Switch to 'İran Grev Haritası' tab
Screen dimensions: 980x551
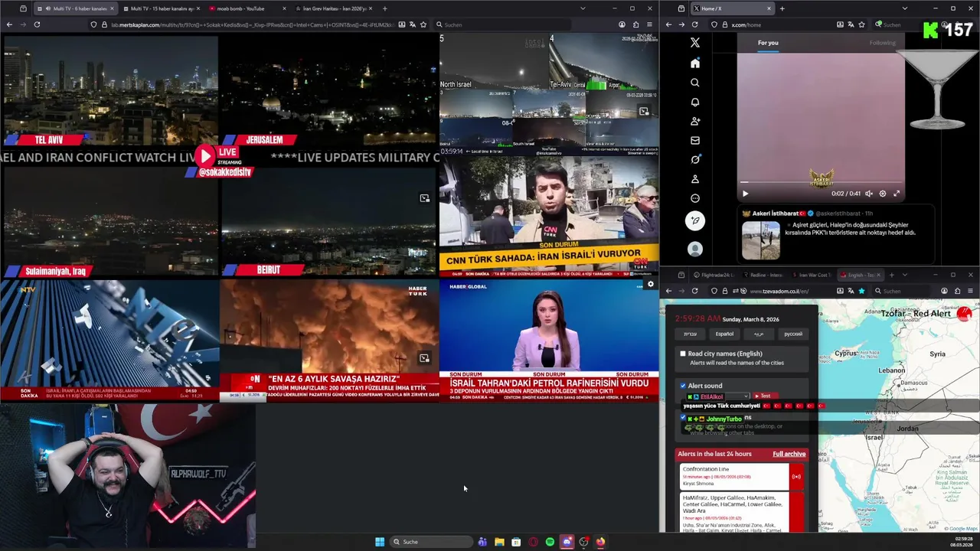333,8
